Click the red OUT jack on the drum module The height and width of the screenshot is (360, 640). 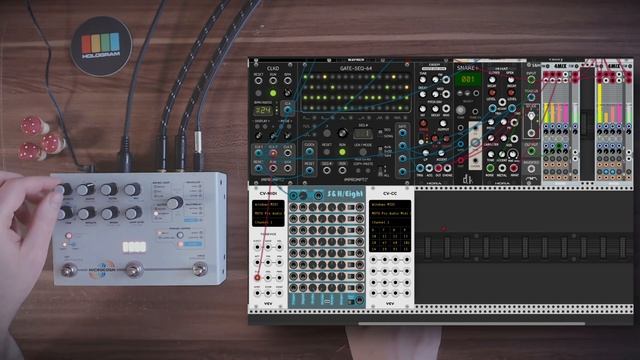pos(438,168)
